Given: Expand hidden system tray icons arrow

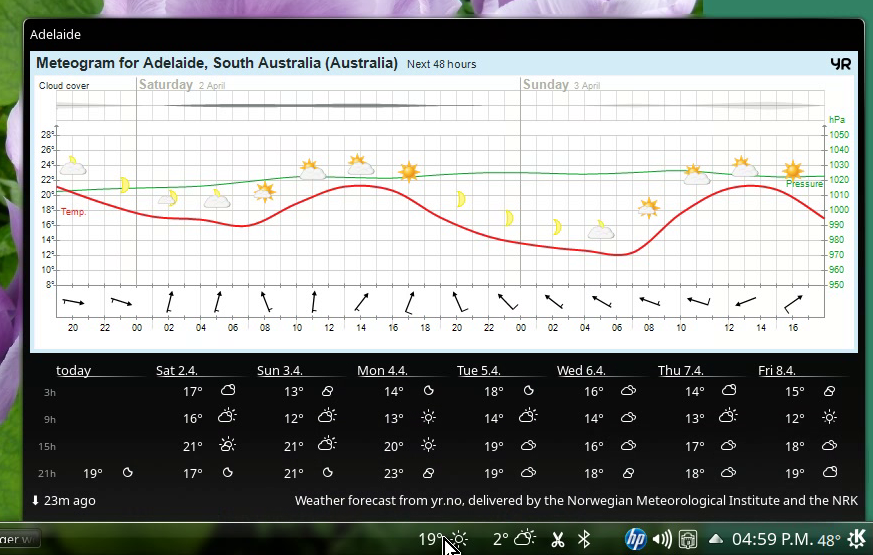Looking at the screenshot, I should (716, 540).
